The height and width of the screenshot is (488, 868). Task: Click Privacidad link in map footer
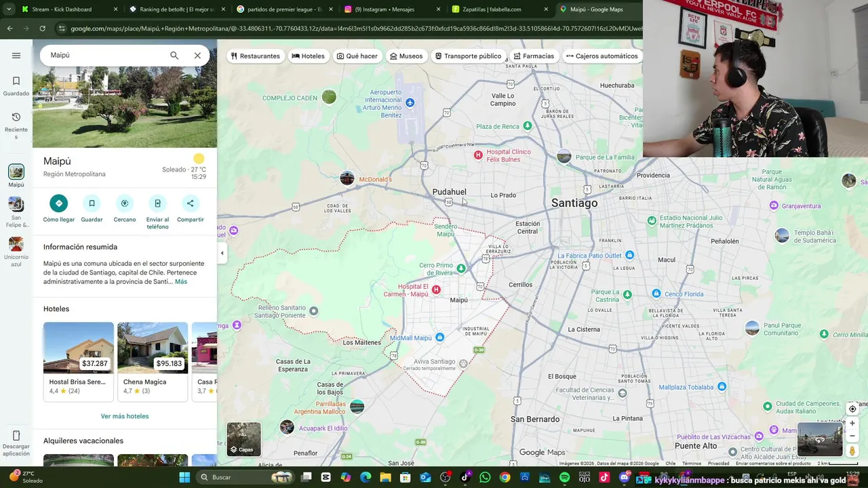[x=719, y=464]
